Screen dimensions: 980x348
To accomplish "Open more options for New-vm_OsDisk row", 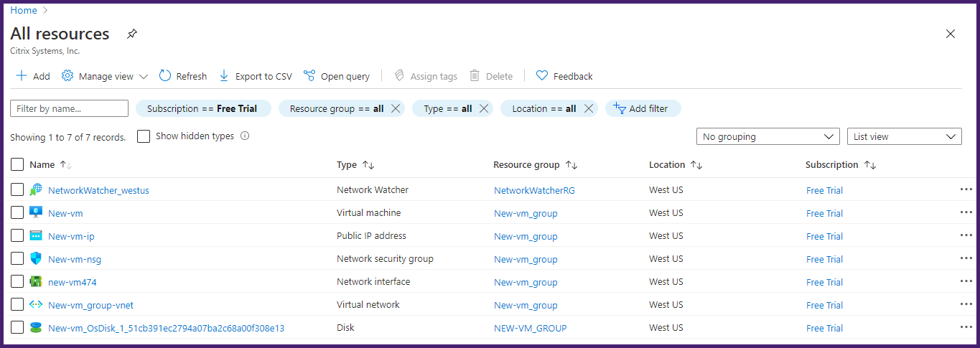I will [966, 327].
